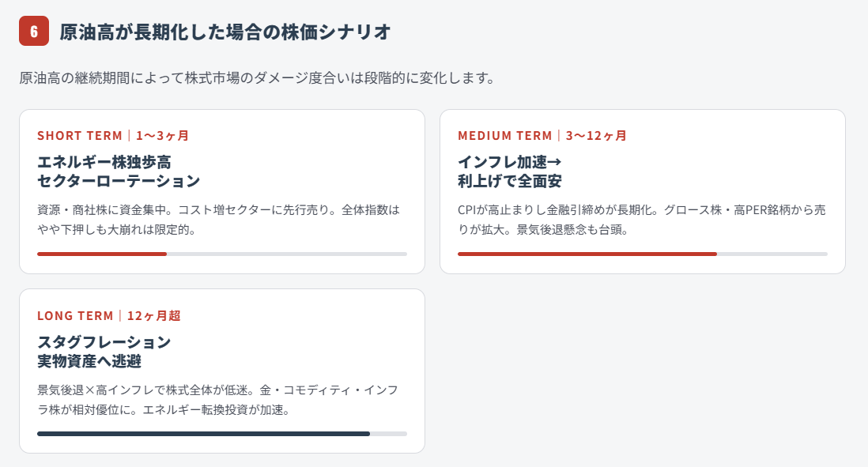The height and width of the screenshot is (467, 868).
Task: Click the LONG TERM card dark progress bar
Action: (x=203, y=434)
